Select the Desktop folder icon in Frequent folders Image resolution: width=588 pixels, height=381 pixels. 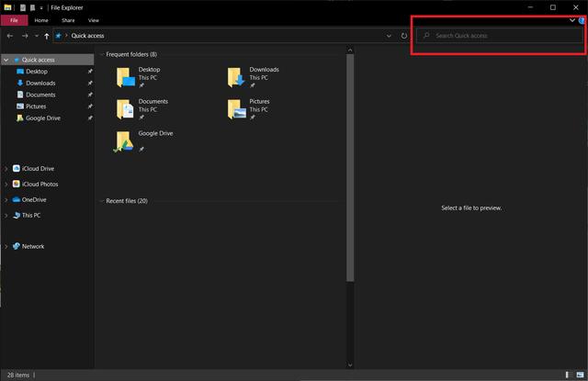[126, 77]
